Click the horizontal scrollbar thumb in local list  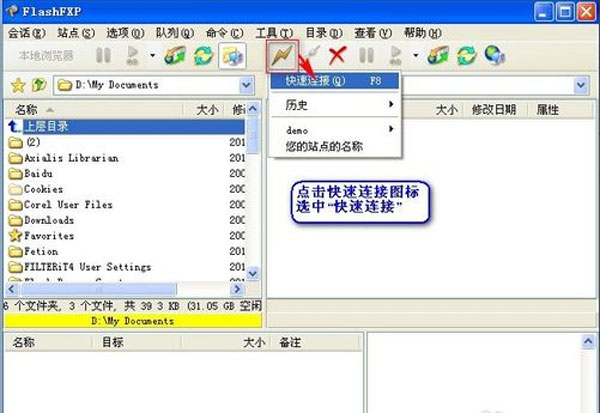coord(99,289)
